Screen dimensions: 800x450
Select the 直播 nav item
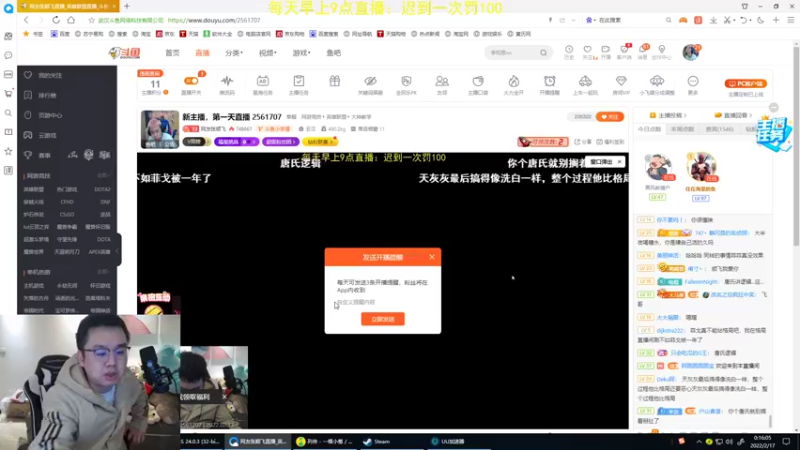pos(203,53)
